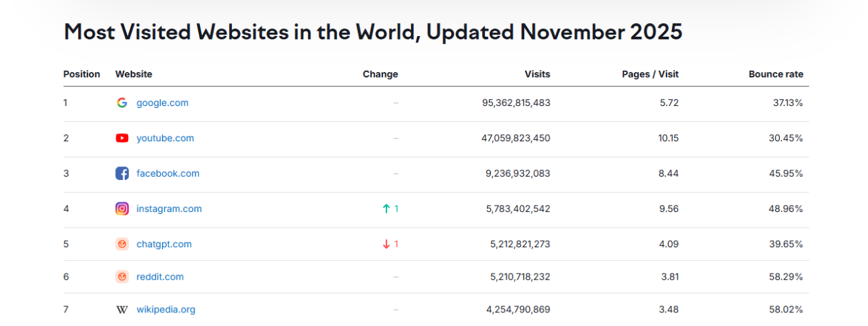Click the icon beside chatgpt.com
The height and width of the screenshot is (326, 868).
pos(122,244)
